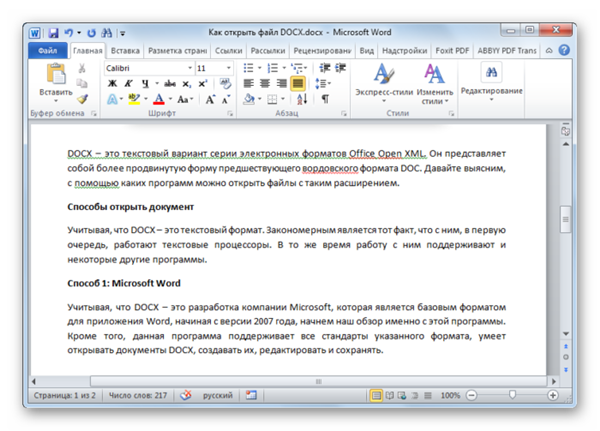Switch to Разметка страницы tab

click(x=178, y=51)
